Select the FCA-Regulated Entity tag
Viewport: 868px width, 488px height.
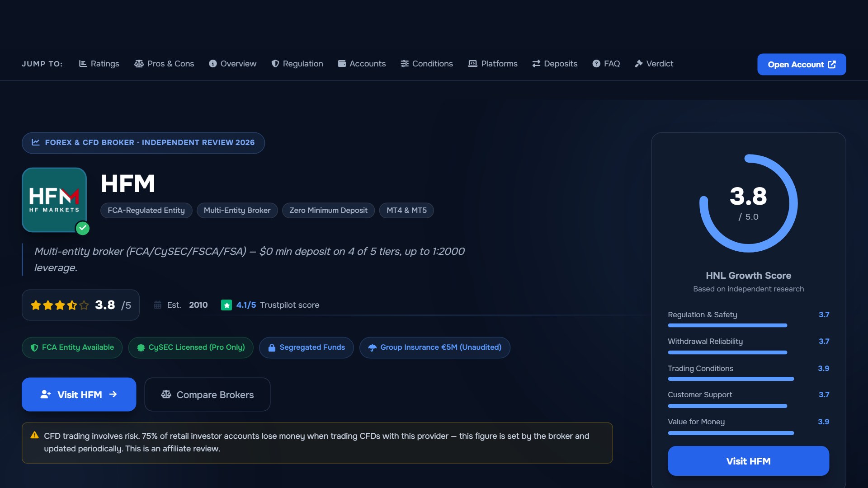[146, 211]
